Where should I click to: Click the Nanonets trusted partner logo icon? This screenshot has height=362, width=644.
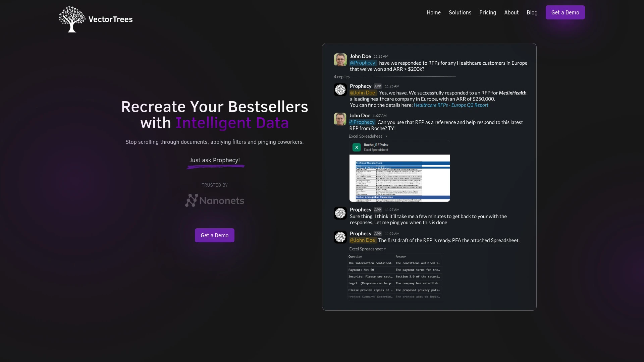coord(191,200)
